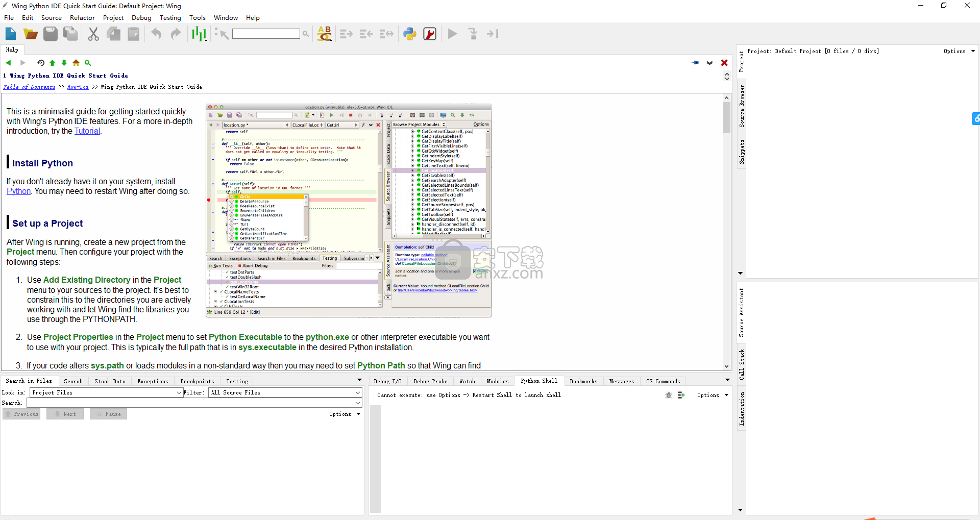This screenshot has height=520, width=980.
Task: Open the AB search and replace tool
Action: point(325,34)
